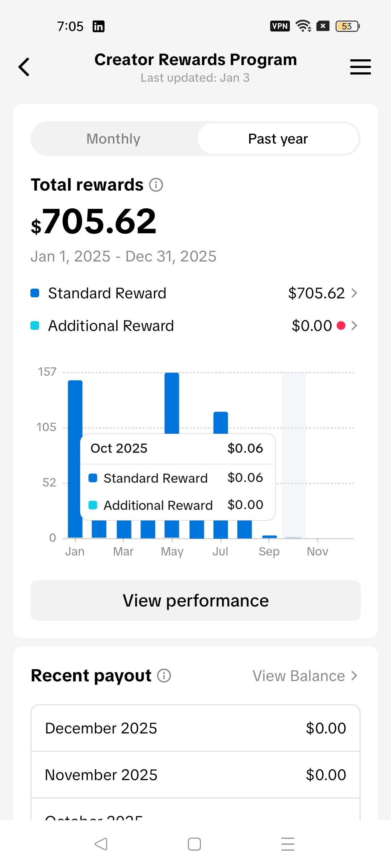This screenshot has height=868, width=391.
Task: Open the View Balance link
Action: (x=304, y=676)
